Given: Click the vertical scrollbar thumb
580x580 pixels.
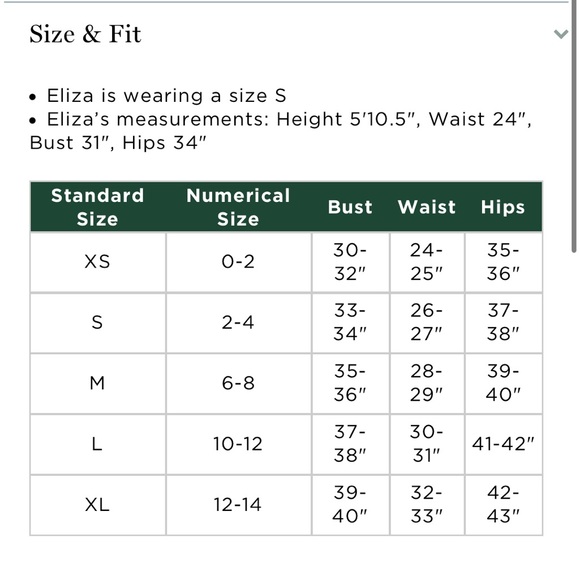Looking at the screenshot, I should coord(574,126).
